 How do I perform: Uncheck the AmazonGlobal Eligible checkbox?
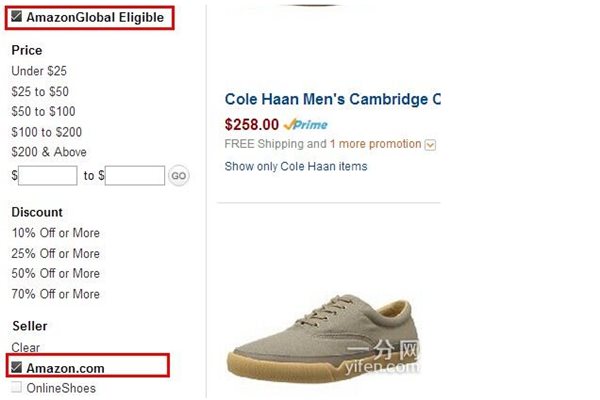(x=17, y=17)
